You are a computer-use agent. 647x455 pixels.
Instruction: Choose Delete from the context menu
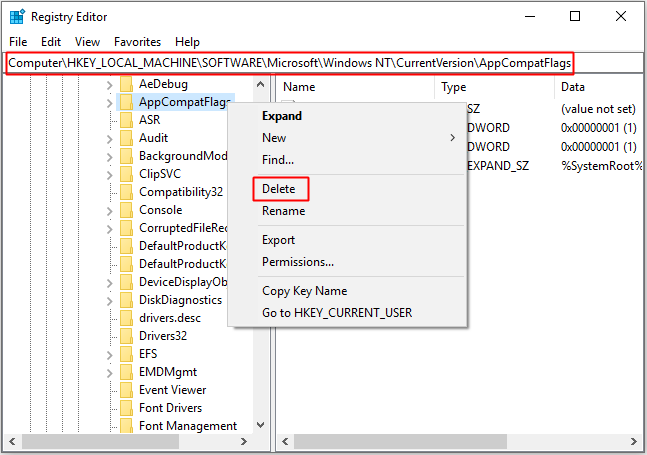279,189
